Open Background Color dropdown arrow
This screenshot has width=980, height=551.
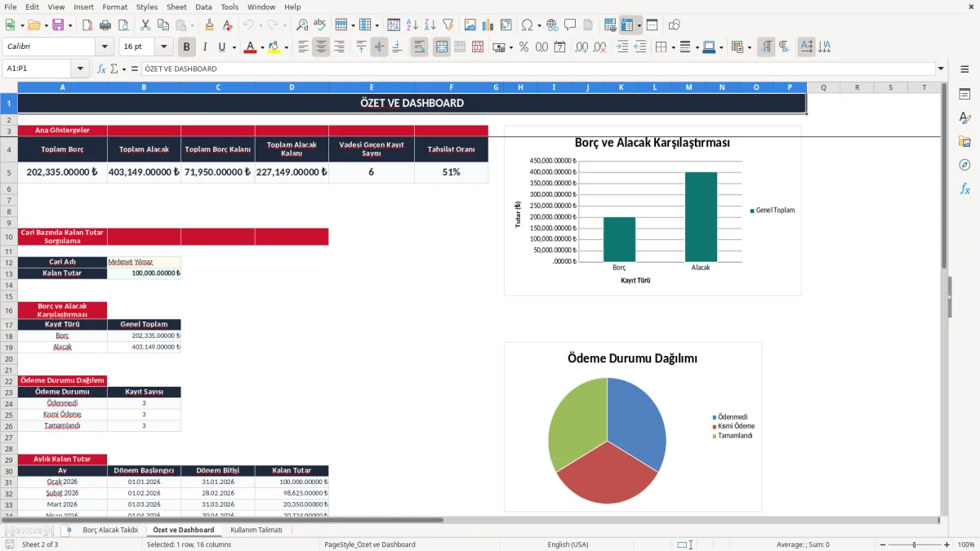286,47
